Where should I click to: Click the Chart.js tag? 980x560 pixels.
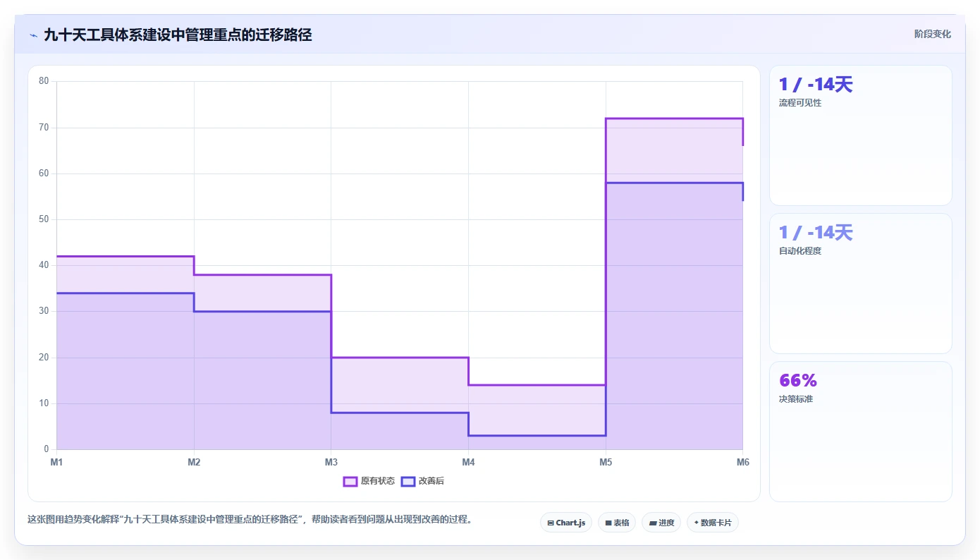[x=566, y=523]
